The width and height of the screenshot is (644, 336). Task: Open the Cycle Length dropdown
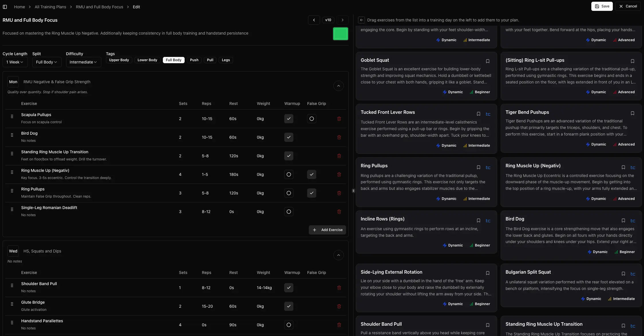[15, 62]
